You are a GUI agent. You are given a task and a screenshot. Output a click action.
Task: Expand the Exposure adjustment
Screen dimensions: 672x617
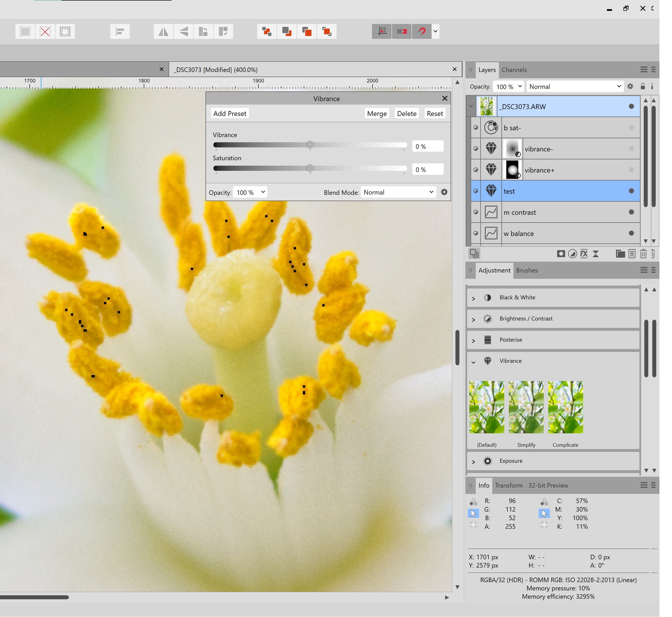(473, 462)
